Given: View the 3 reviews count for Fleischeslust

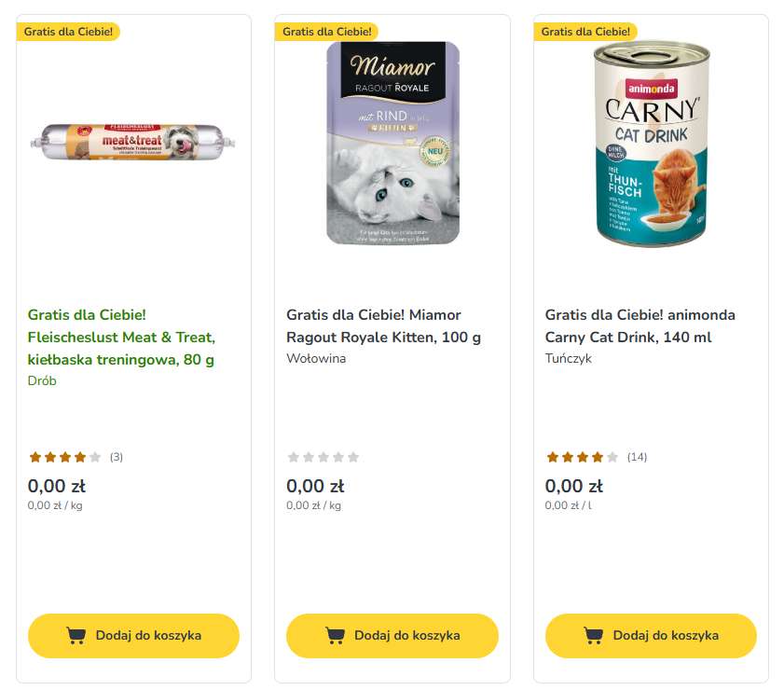Looking at the screenshot, I should [117, 457].
